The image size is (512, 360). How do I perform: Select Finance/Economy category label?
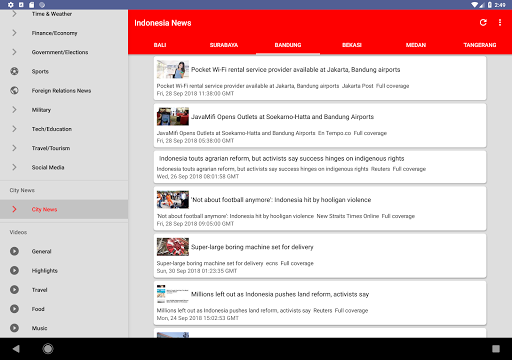pos(55,33)
